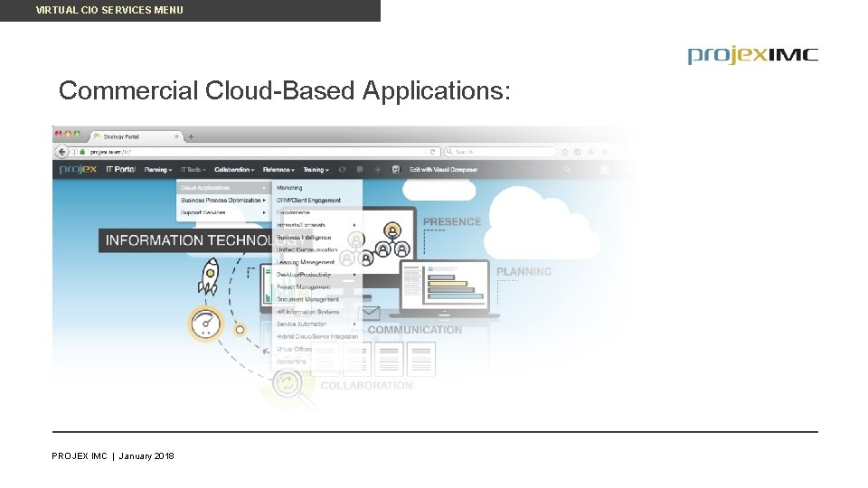Expand Desktop/Productivity submenu item
The image size is (868, 488).
pos(316,275)
